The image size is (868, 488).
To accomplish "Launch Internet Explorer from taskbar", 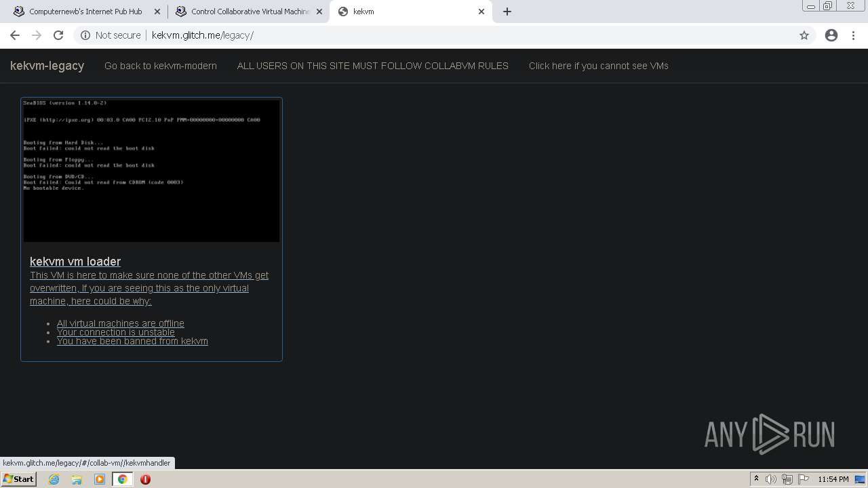I will click(54, 479).
